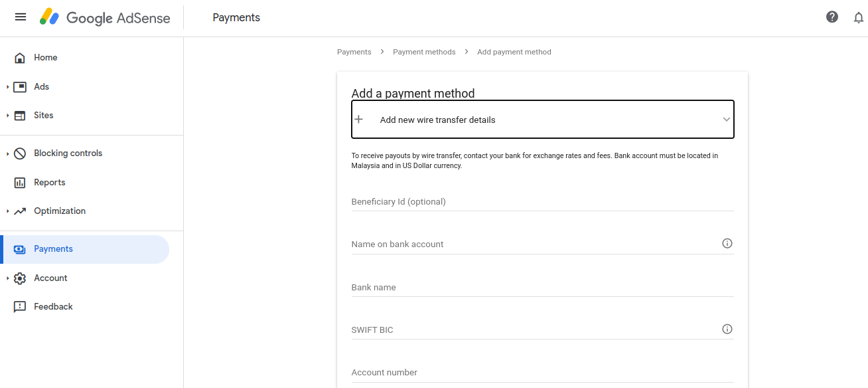The image size is (868, 388).
Task: Expand the Blocking controls section
Action: 8,153
